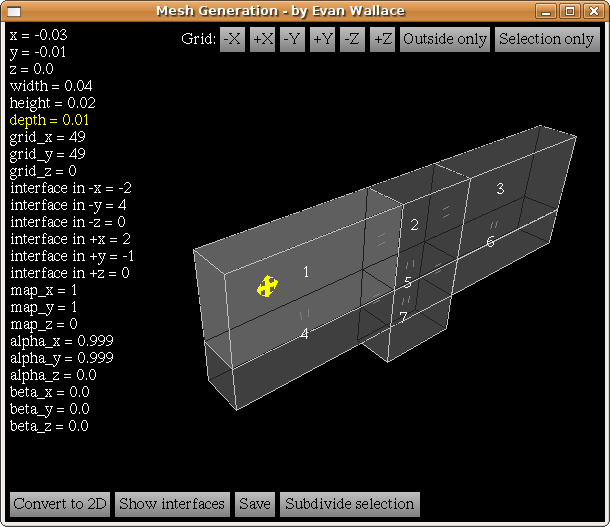Select the highlighted 'depth = 0.01' parameter
Image resolution: width=610 pixels, height=527 pixels.
(x=49, y=120)
